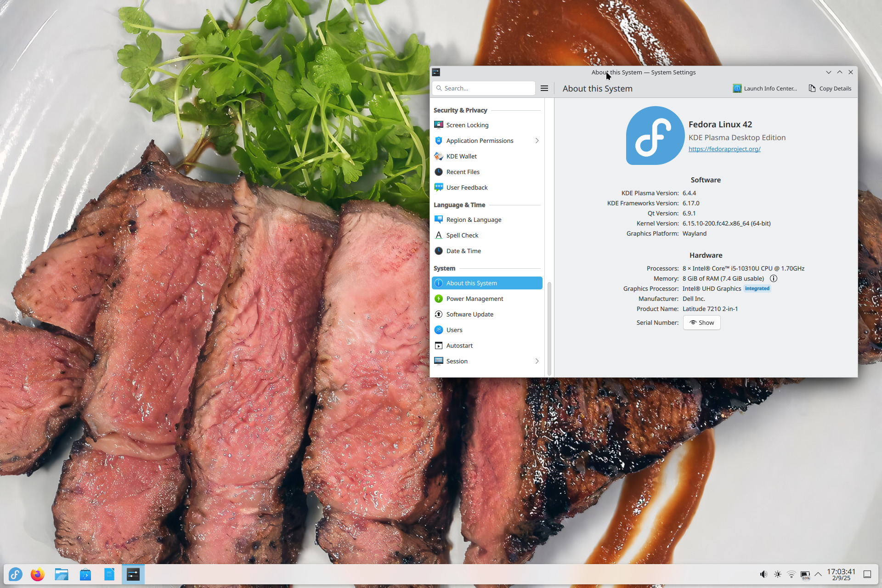Open the fedoraproject.org link
Image resolution: width=882 pixels, height=588 pixels.
[x=724, y=149]
